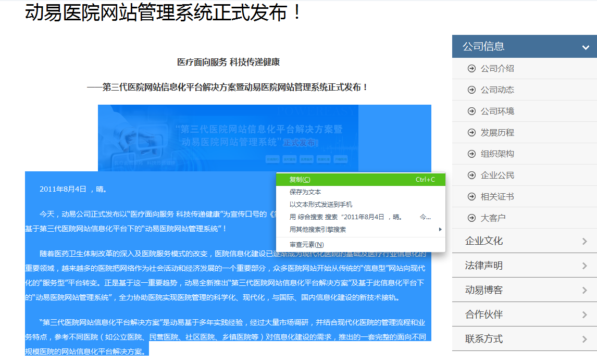Select 审查元素 in context menu
The height and width of the screenshot is (364, 597).
click(307, 245)
